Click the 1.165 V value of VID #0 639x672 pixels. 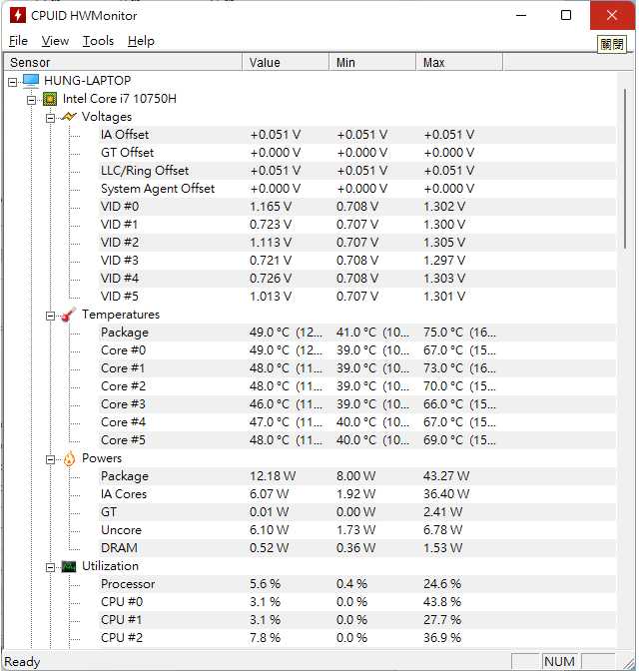[271, 207]
